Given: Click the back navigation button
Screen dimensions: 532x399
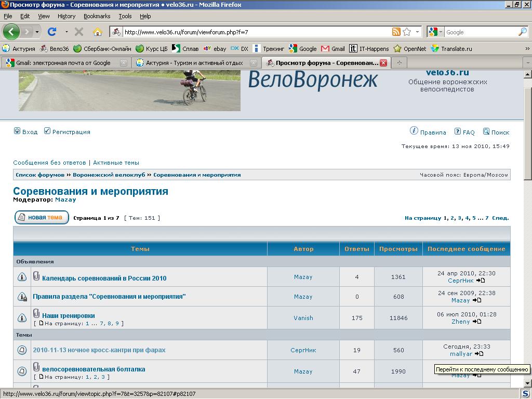Looking at the screenshot, I should tap(11, 32).
